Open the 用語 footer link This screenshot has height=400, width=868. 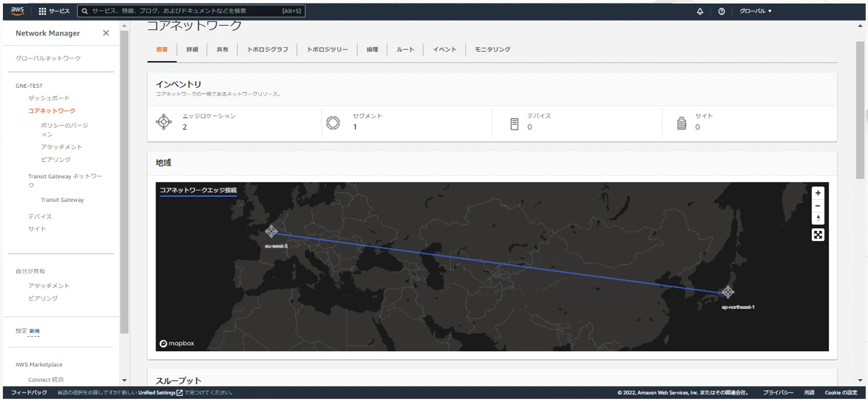pyautogui.click(x=809, y=393)
